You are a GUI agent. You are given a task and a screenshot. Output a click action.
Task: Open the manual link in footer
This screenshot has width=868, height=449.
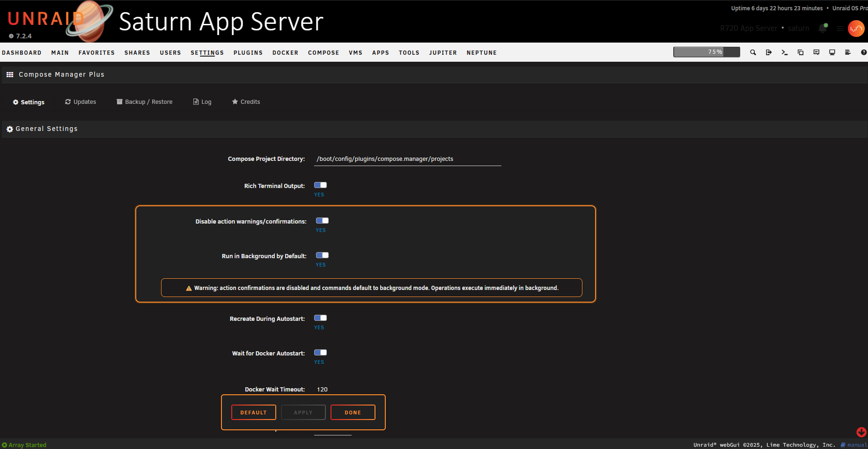pos(854,445)
